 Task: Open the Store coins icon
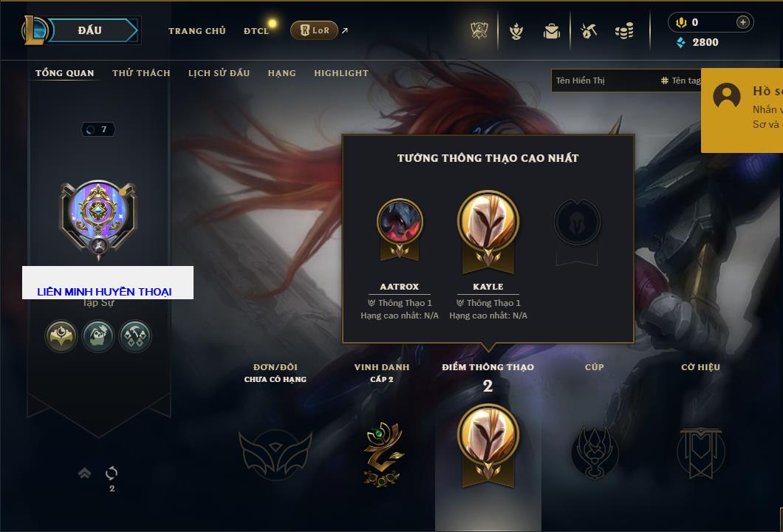(624, 32)
